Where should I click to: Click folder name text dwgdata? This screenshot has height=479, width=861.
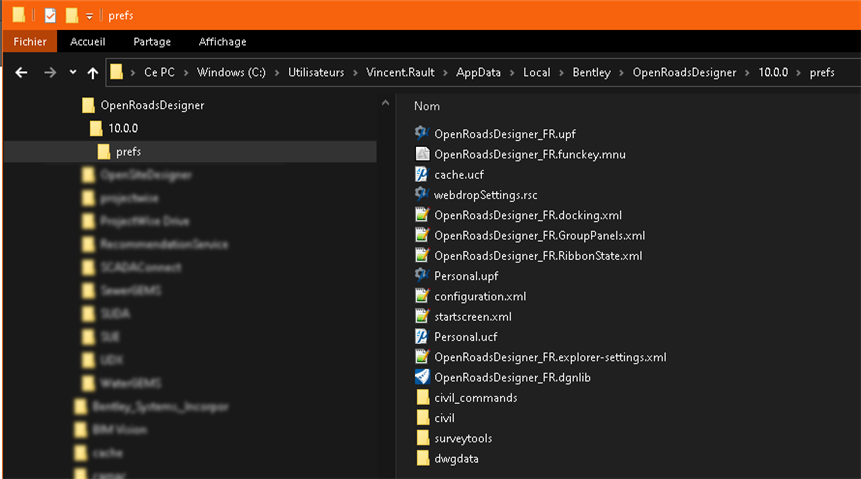coord(456,459)
